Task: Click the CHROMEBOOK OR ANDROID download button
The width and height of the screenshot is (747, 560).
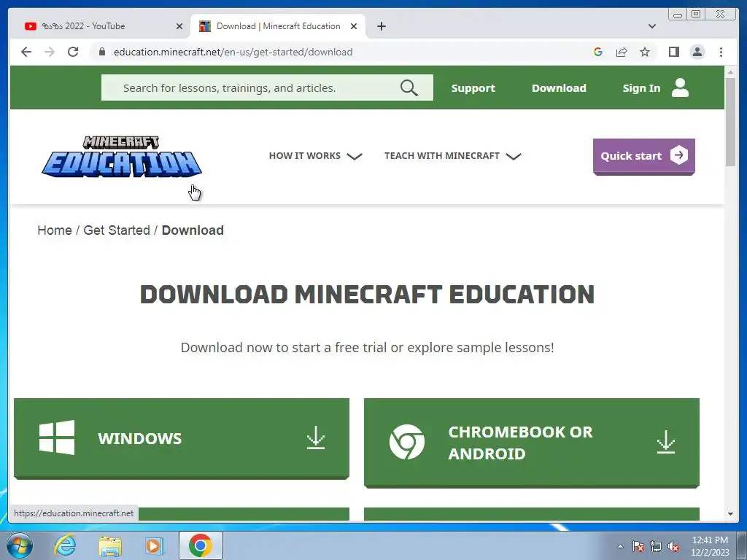Action: pyautogui.click(x=532, y=443)
